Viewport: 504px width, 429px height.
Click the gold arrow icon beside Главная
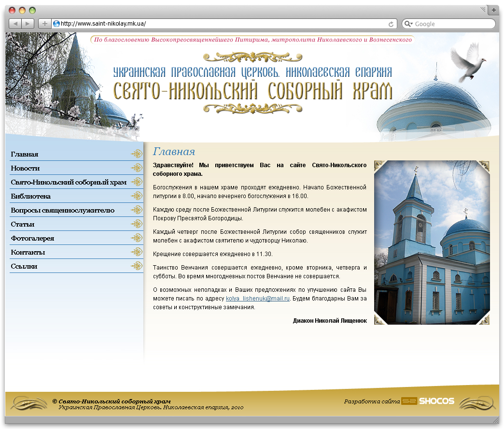[138, 154]
